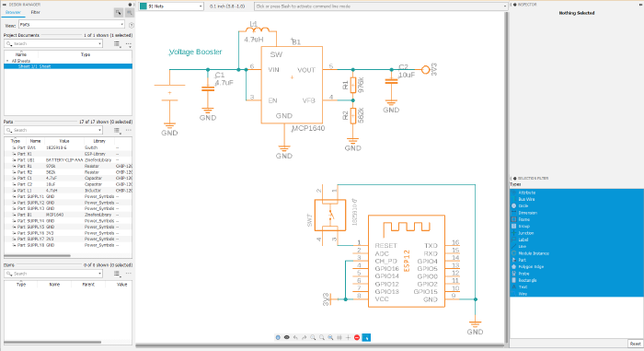Viewport: 644px width, 351px height.
Task: Click the Undo arrow in bottom toolbar
Action: coord(295,337)
